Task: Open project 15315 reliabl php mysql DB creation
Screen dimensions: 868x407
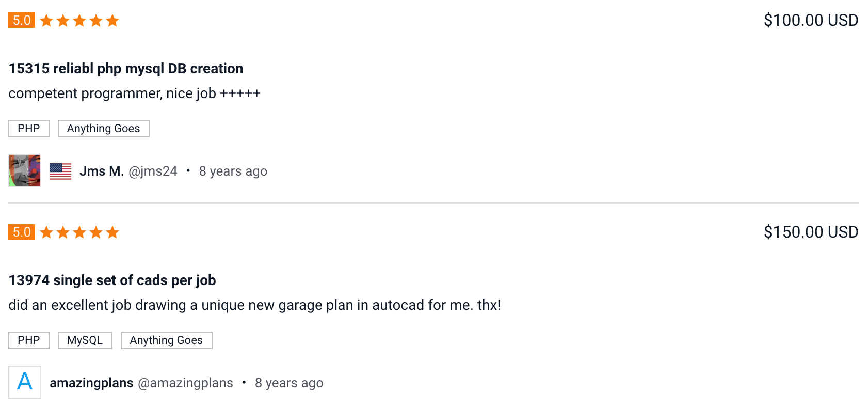Action: [126, 69]
